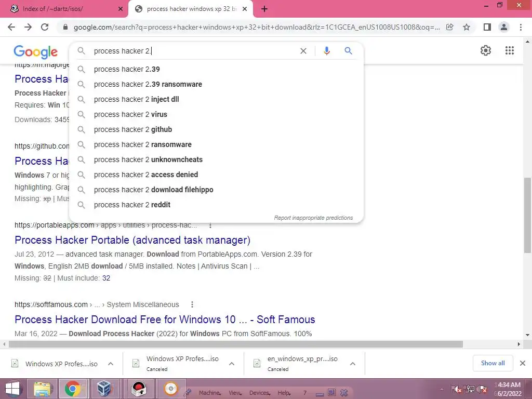Open the Action Center flag icon

click(483, 389)
